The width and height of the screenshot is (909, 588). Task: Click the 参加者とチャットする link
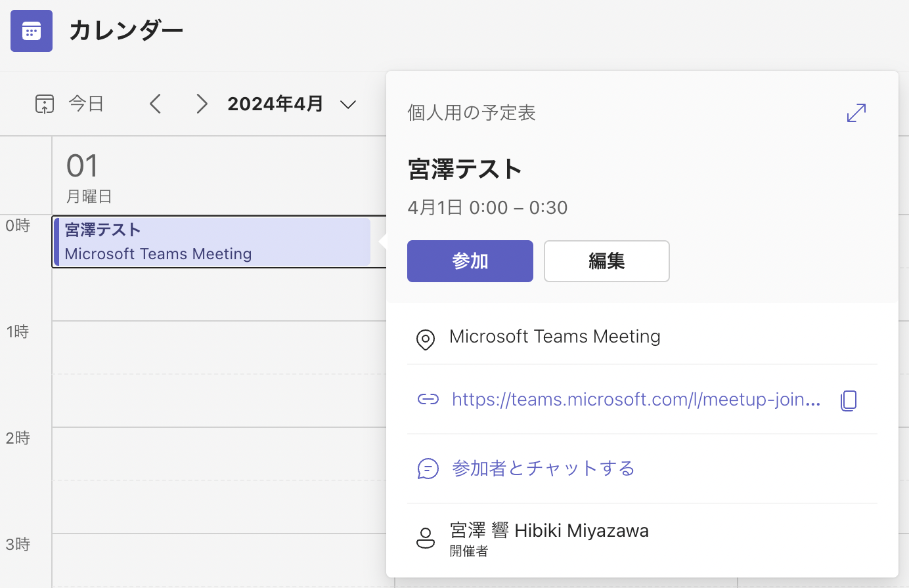coord(543,469)
